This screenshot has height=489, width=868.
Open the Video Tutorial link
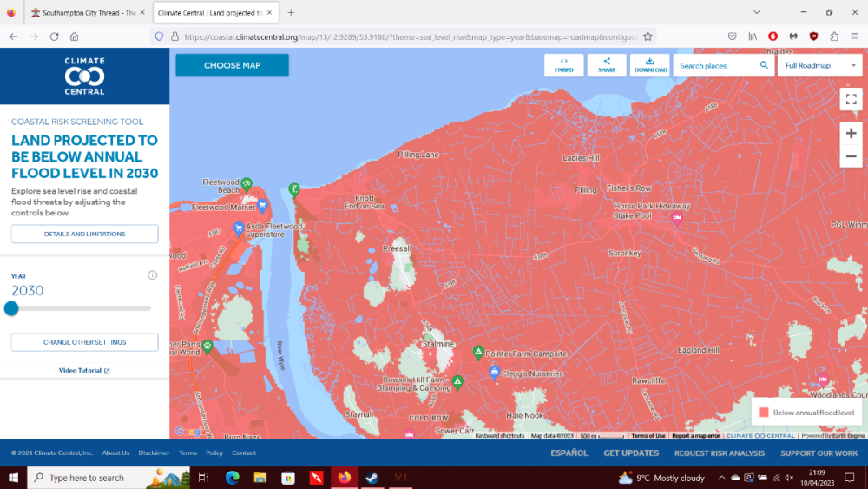click(x=84, y=371)
